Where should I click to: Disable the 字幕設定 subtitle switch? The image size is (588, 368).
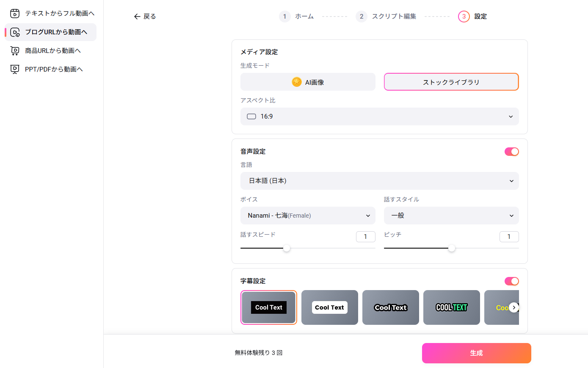click(x=511, y=281)
